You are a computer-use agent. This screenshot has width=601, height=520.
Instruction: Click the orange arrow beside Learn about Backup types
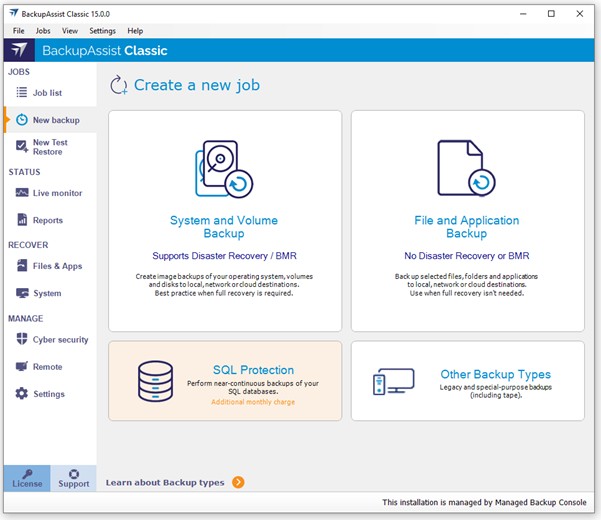click(238, 483)
